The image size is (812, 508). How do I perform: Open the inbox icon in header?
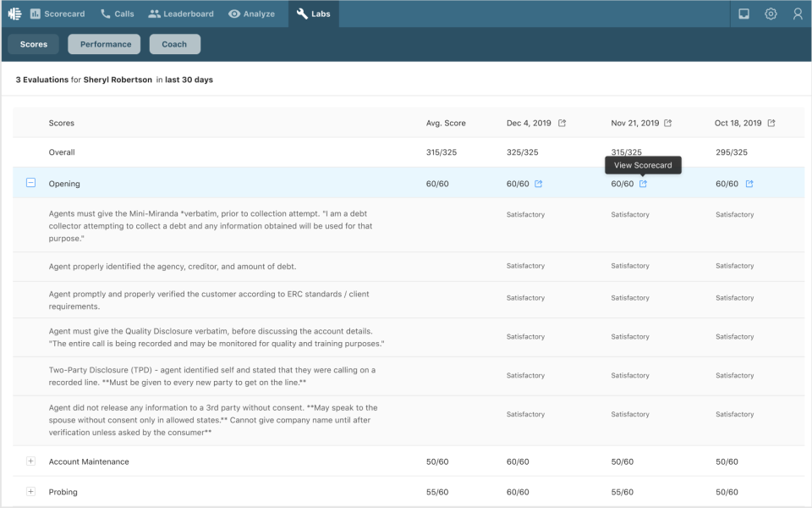pyautogui.click(x=743, y=14)
